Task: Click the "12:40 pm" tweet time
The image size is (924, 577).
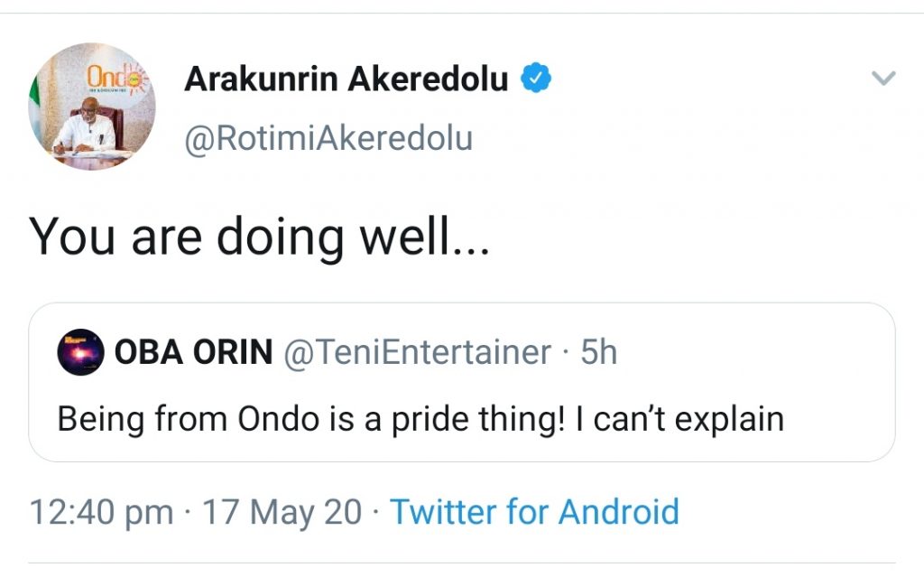Action: [101, 512]
